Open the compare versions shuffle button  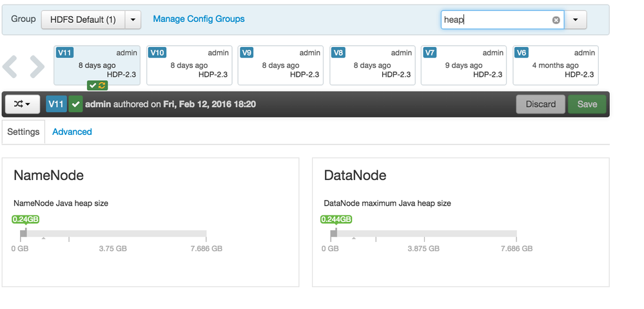point(23,104)
